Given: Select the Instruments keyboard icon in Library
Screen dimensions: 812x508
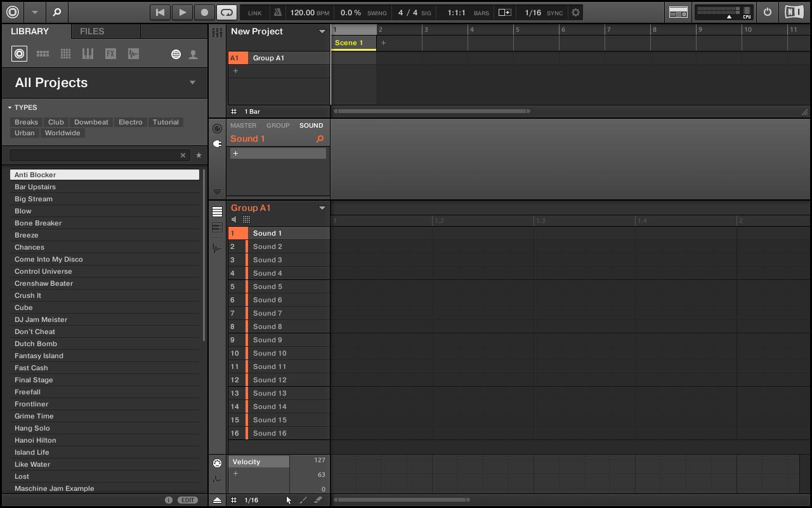Looking at the screenshot, I should point(88,54).
